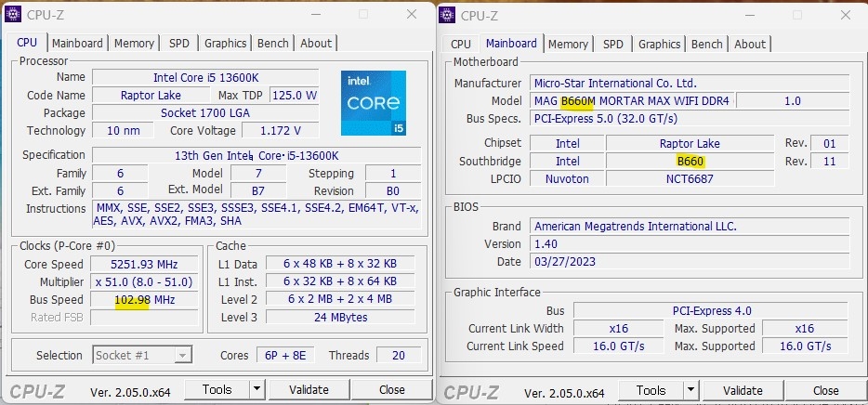
Task: Open Mainboard tab in left CPU-Z window
Action: coord(77,43)
